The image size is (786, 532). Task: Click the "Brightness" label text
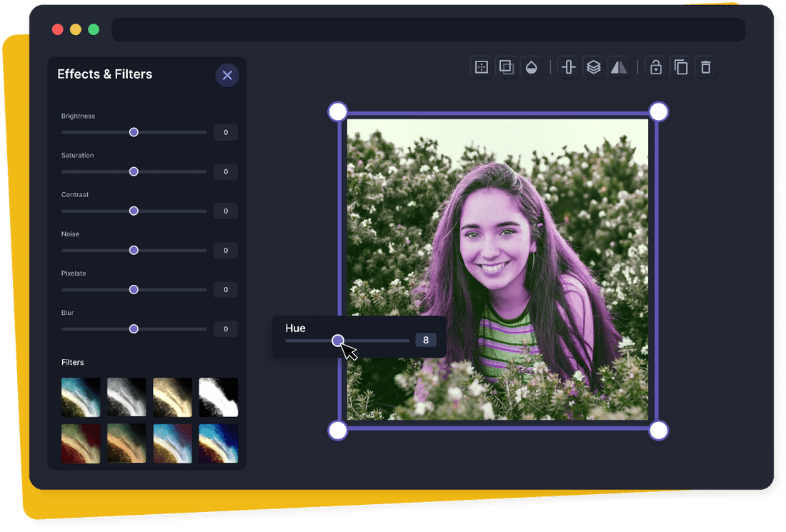tap(78, 116)
